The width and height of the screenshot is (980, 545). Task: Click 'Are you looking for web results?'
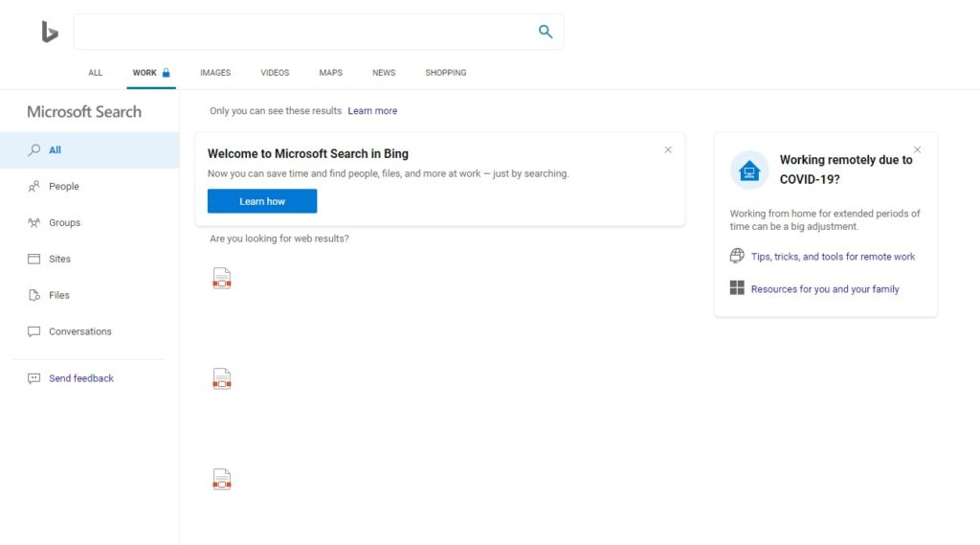pyautogui.click(x=279, y=238)
